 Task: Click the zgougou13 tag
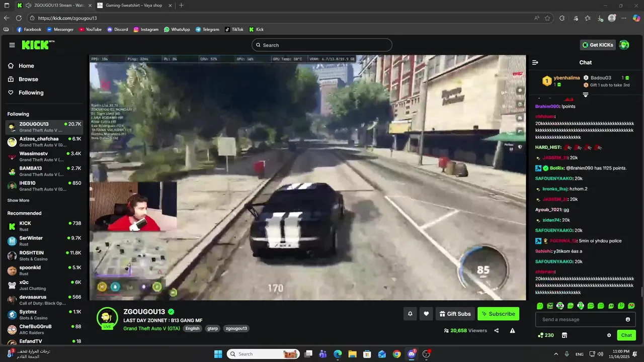tap(236, 328)
